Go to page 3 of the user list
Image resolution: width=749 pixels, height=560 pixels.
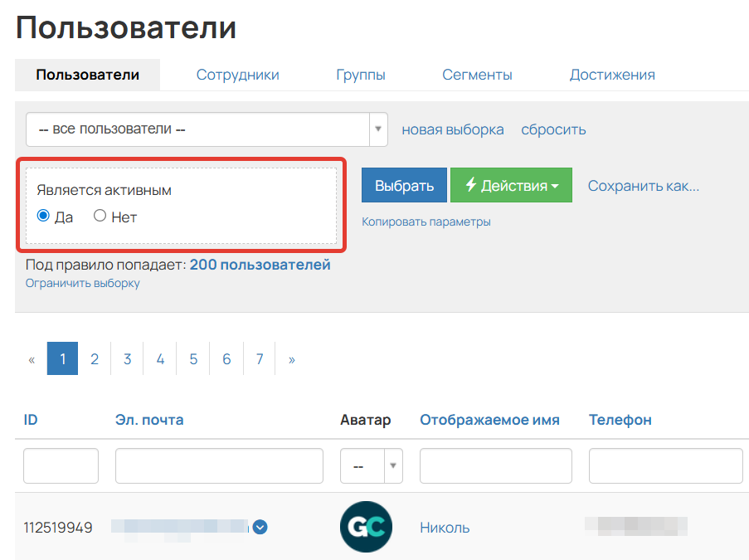127,358
